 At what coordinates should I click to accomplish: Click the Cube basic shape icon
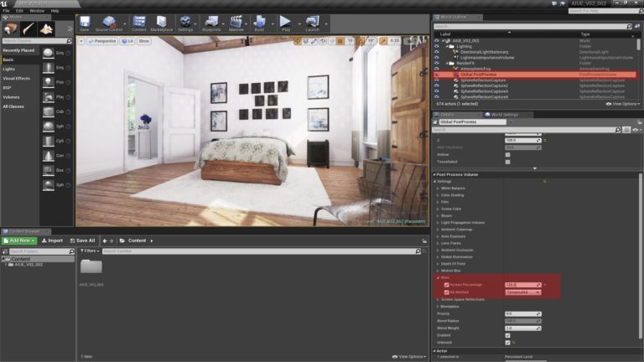(48, 111)
